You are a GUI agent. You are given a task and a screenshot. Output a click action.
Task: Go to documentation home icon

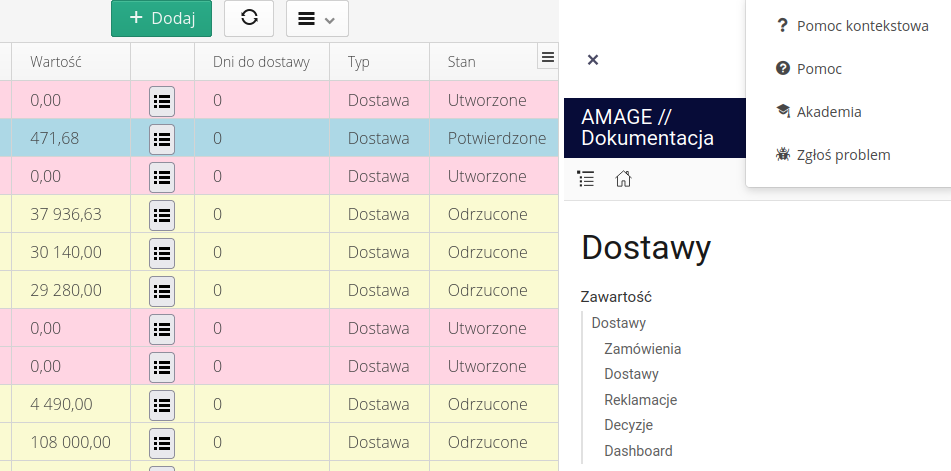click(x=623, y=179)
